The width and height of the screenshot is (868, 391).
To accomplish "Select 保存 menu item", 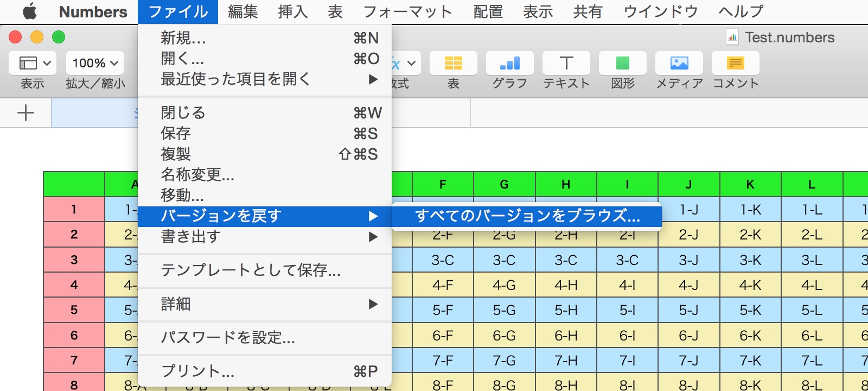I will [265, 134].
